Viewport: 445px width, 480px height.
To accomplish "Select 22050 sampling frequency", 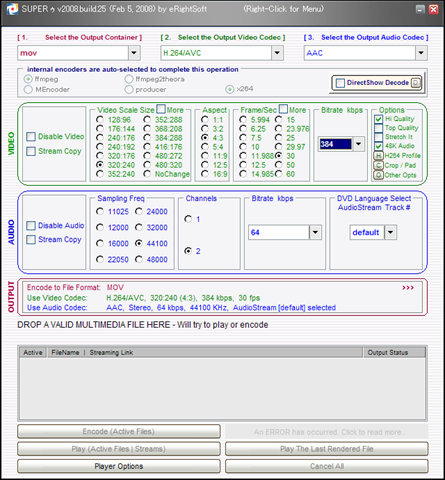I will coord(100,259).
